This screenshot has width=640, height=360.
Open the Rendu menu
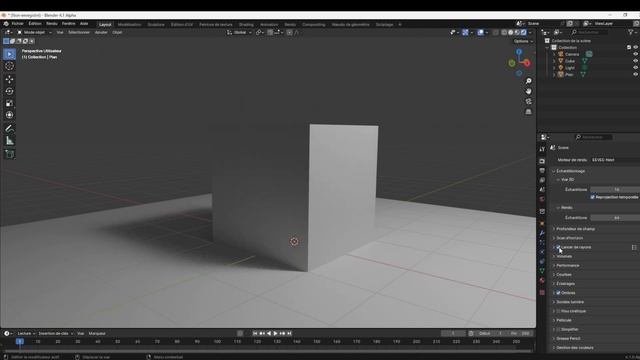52,24
